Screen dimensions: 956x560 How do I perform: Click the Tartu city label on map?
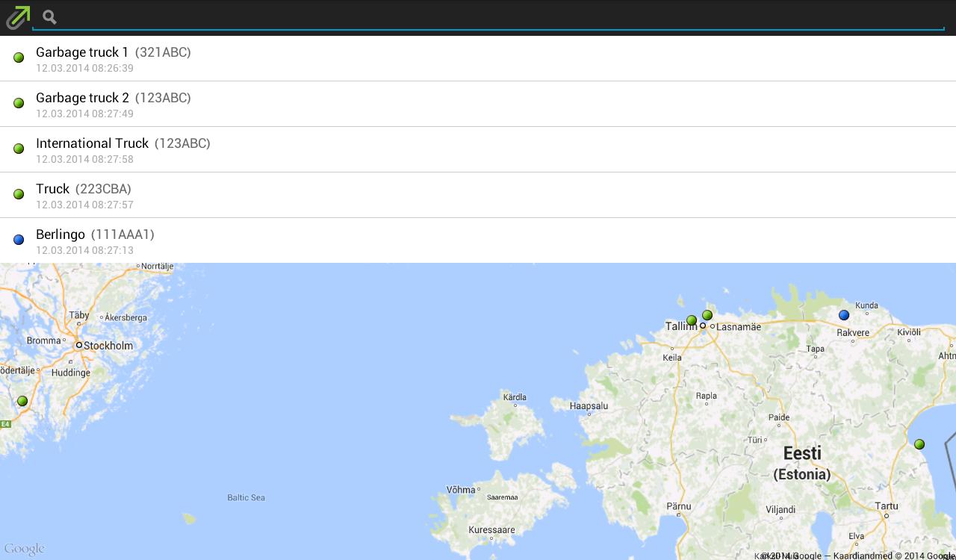pyautogui.click(x=887, y=506)
